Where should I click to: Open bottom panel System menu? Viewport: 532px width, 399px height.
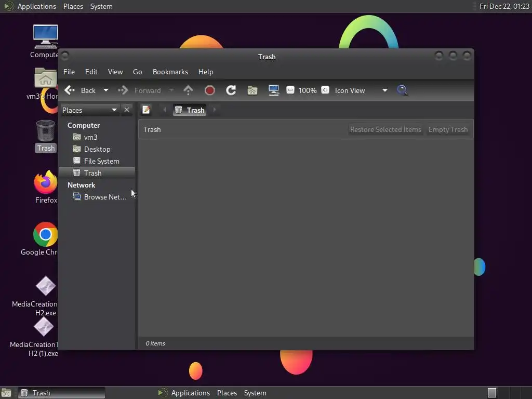(255, 393)
